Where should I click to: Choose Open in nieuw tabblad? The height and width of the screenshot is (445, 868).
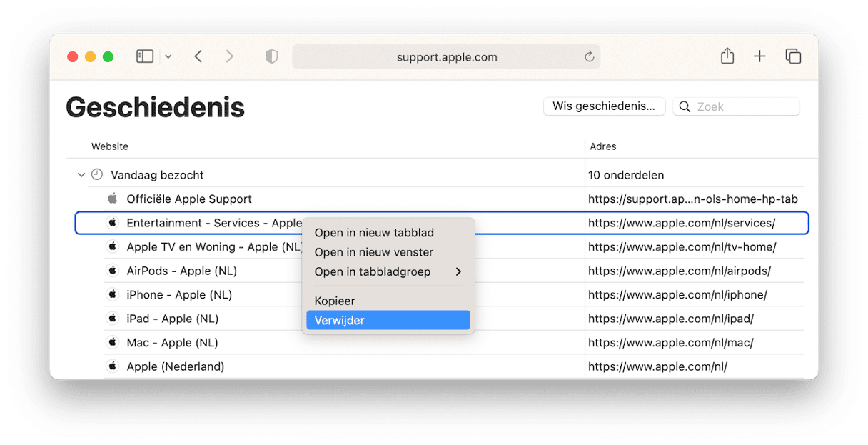tap(388, 233)
